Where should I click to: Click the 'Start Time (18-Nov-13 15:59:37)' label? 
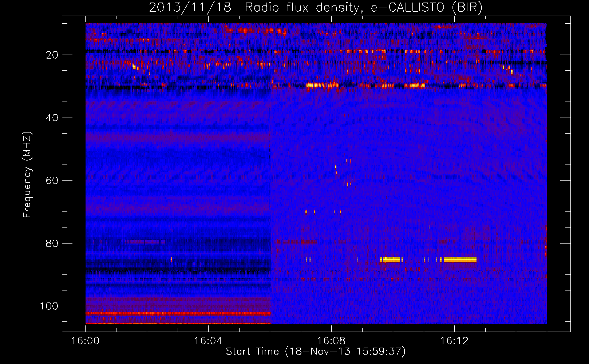tap(316, 352)
